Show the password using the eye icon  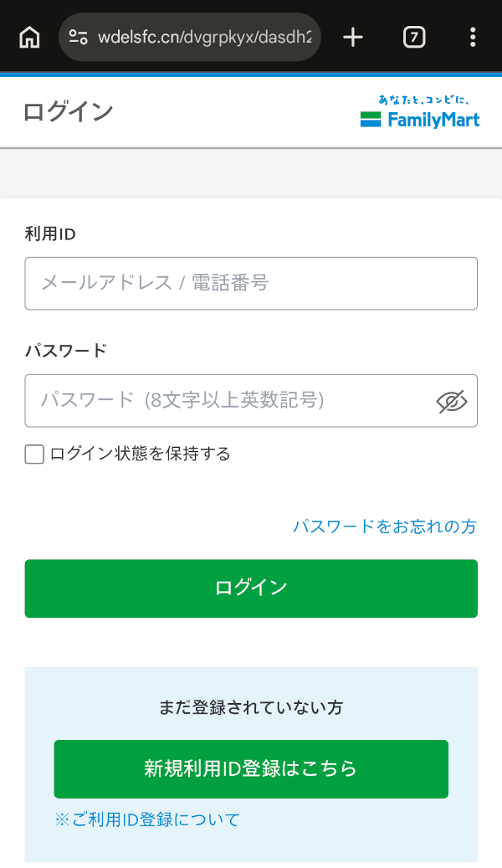coord(451,401)
